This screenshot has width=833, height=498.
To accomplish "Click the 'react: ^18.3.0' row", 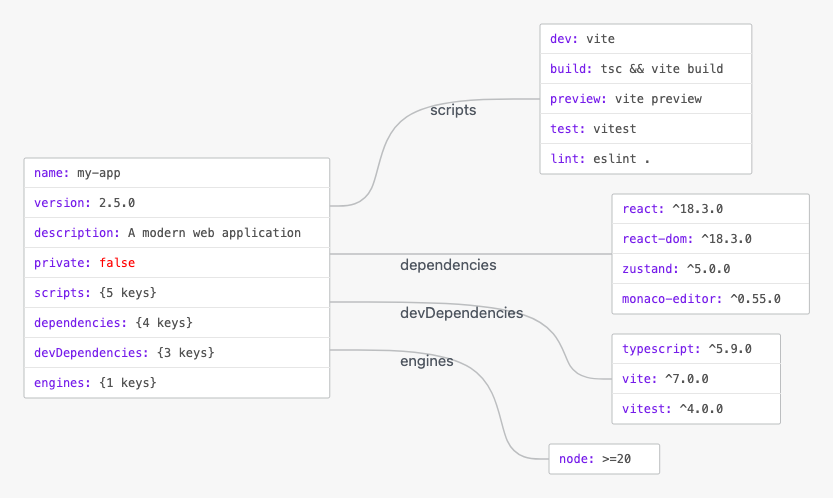I will click(711, 209).
